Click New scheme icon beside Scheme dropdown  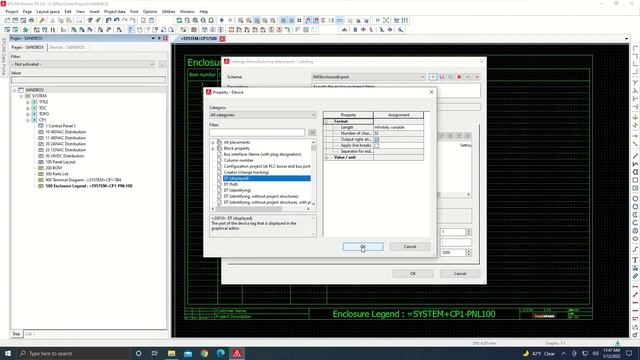click(x=433, y=77)
